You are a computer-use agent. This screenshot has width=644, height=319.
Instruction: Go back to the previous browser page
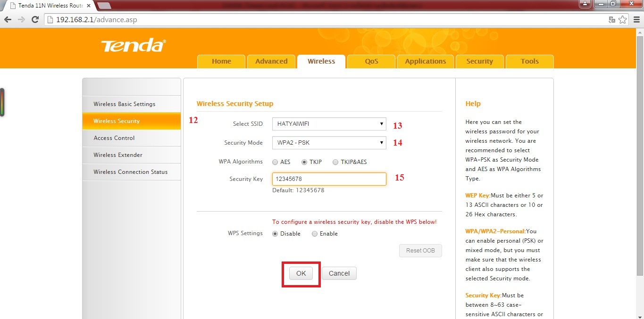point(8,20)
